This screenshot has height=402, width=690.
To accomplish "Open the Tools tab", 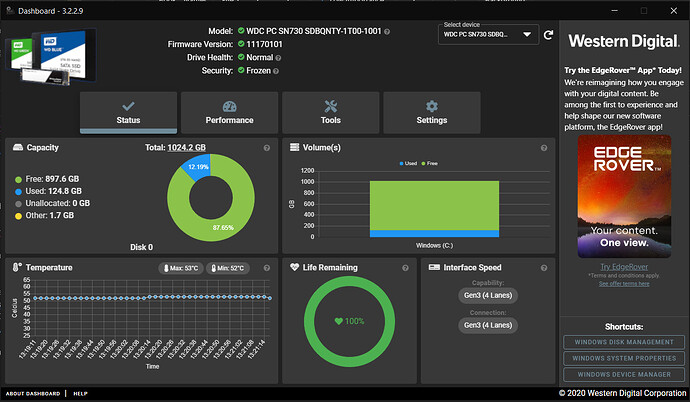I will 330,112.
